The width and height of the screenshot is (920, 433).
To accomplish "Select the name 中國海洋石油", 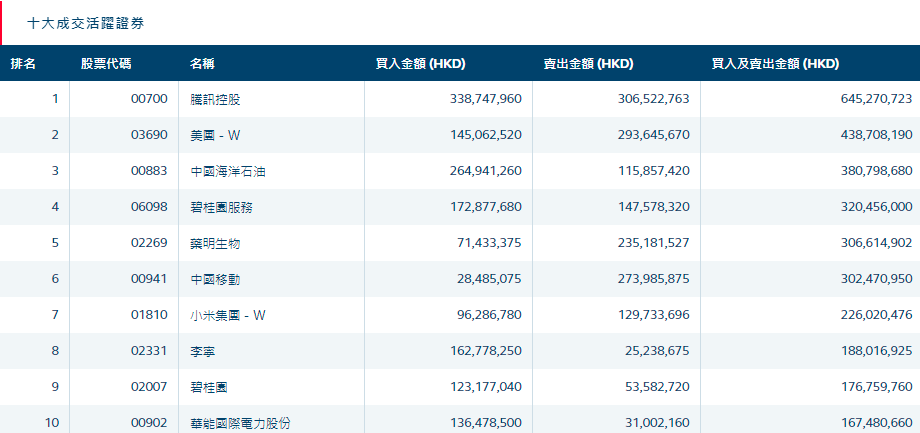I will click(228, 172).
